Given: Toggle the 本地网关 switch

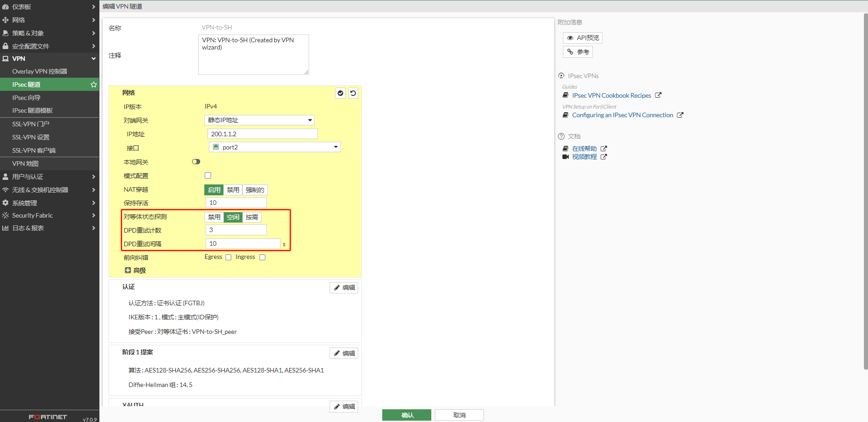Looking at the screenshot, I should tap(196, 162).
